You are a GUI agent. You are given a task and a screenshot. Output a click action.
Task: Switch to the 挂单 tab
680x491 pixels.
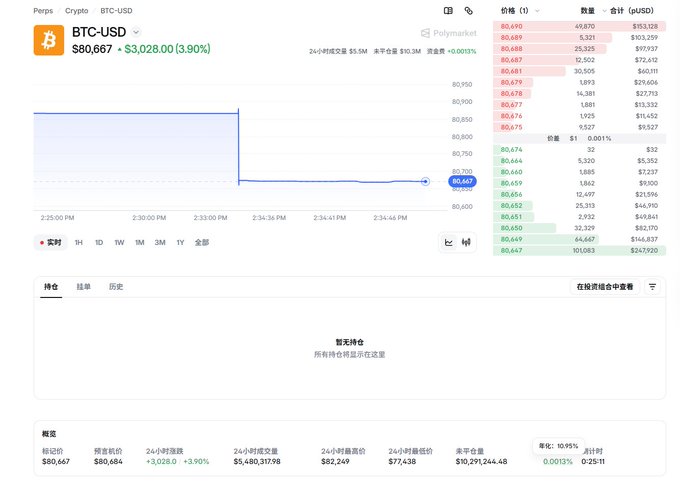(x=84, y=287)
